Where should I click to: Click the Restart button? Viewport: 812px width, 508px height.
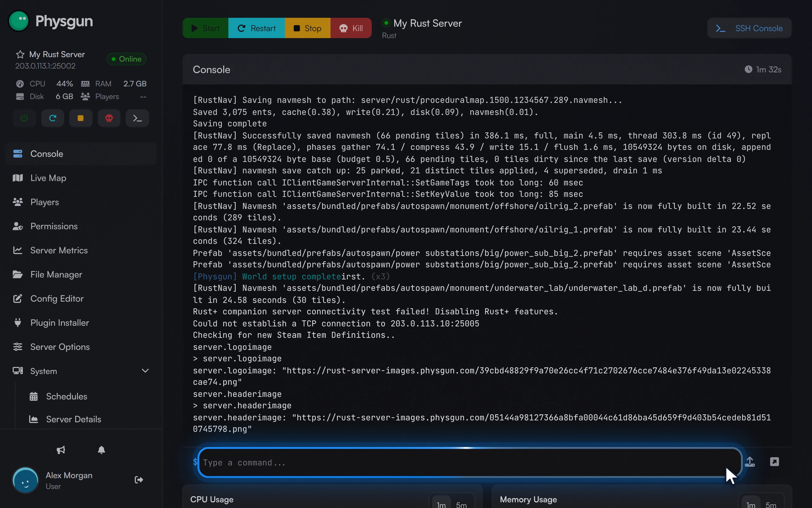[x=257, y=28]
